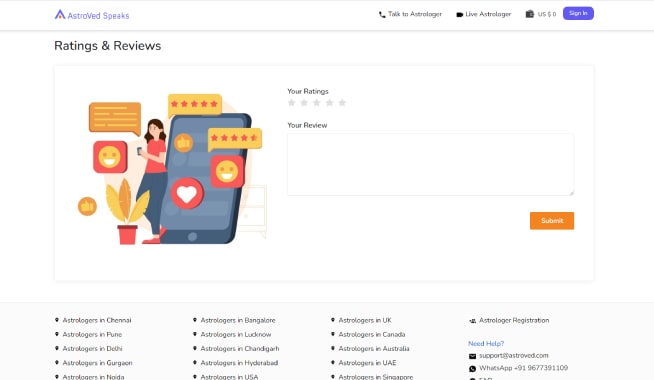Click the envelope icon beside support email
Image resolution: width=654 pixels, height=380 pixels.
[x=472, y=356]
